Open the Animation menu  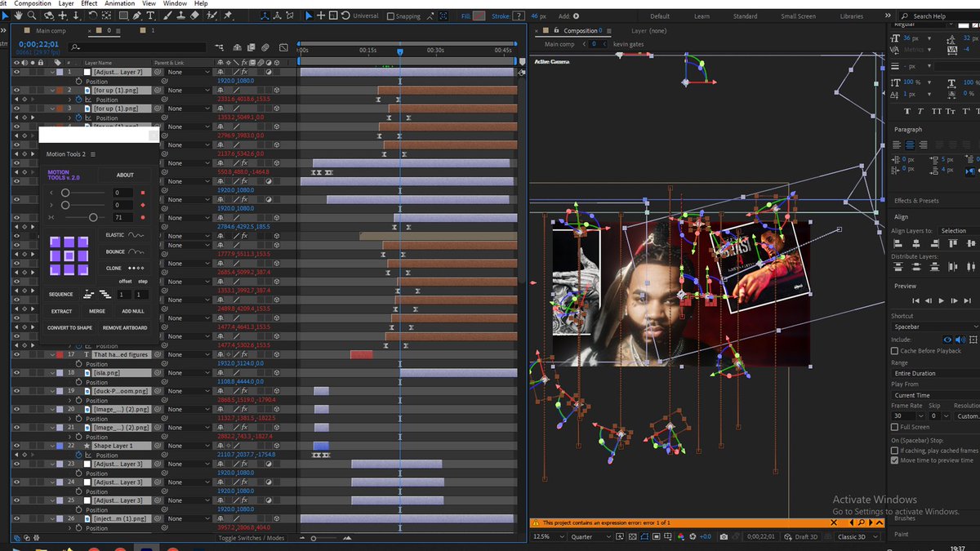[119, 3]
